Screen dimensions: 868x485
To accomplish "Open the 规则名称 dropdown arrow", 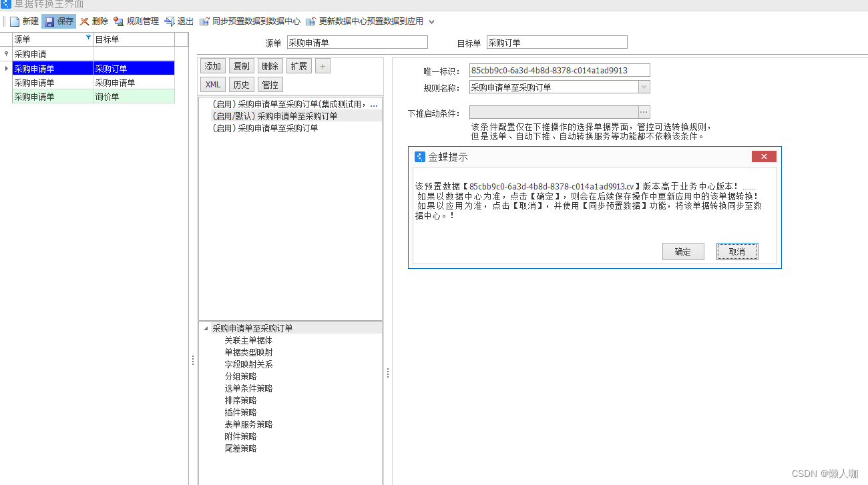I will 644,87.
